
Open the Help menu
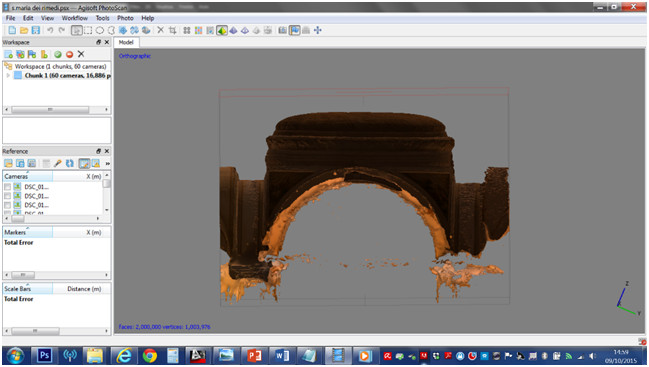pyautogui.click(x=148, y=18)
